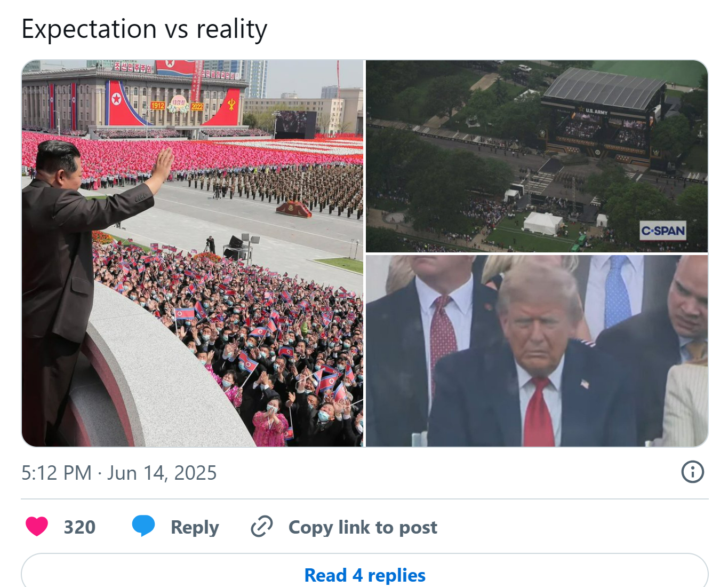Click the white tent in aerial photo
Viewport: 728px width, 587px height.
[543, 223]
